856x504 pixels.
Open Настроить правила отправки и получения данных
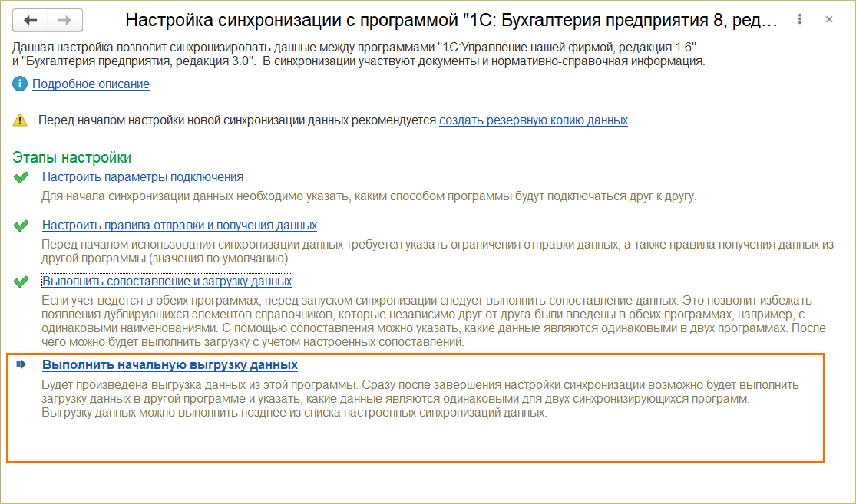pos(180,226)
